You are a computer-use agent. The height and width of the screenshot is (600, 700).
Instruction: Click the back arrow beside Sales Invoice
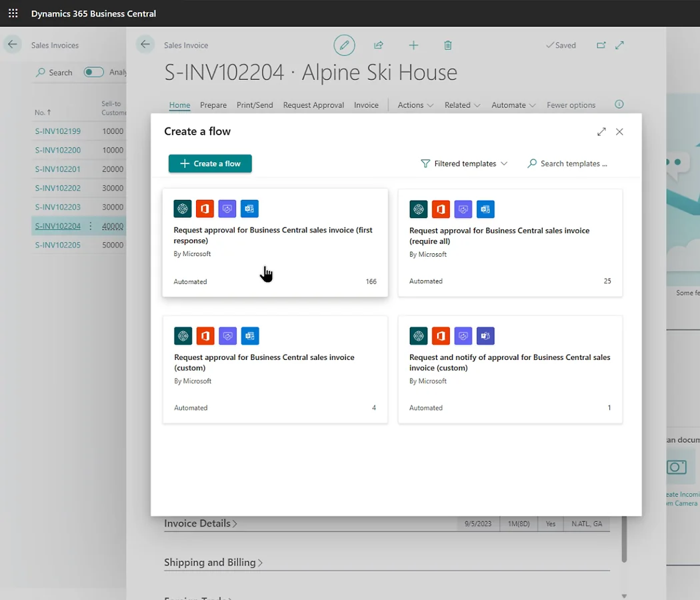click(145, 45)
